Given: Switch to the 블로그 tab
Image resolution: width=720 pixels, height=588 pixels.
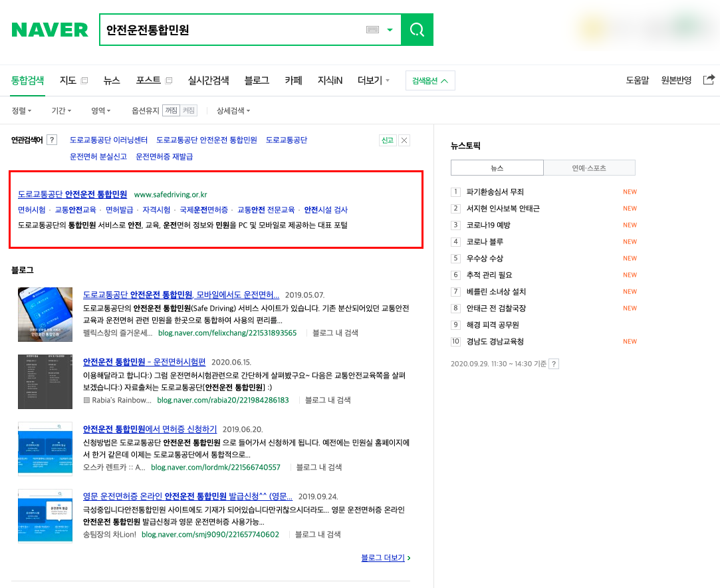Looking at the screenshot, I should point(257,80).
